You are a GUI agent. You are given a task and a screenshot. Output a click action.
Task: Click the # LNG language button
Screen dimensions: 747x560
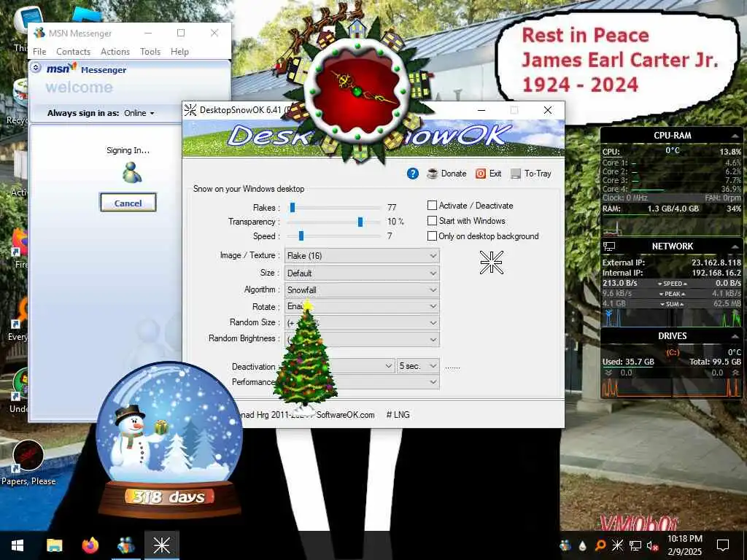click(x=398, y=415)
